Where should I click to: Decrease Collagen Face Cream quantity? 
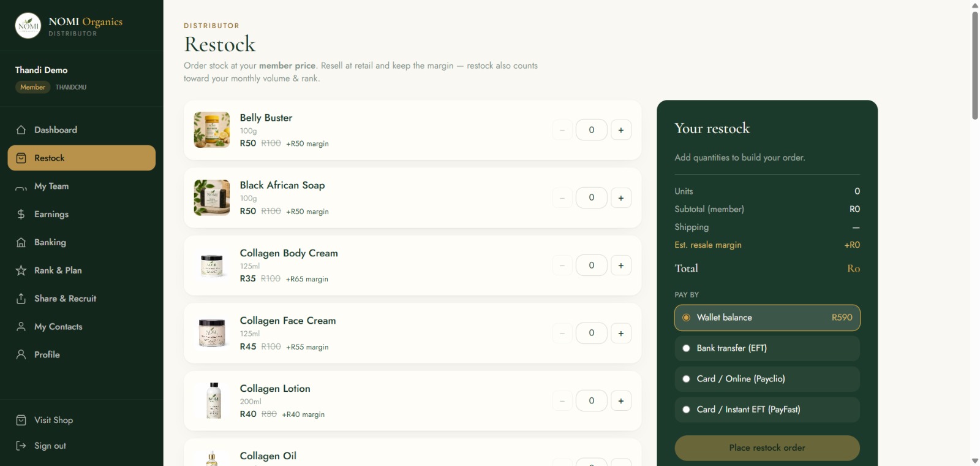pos(562,333)
